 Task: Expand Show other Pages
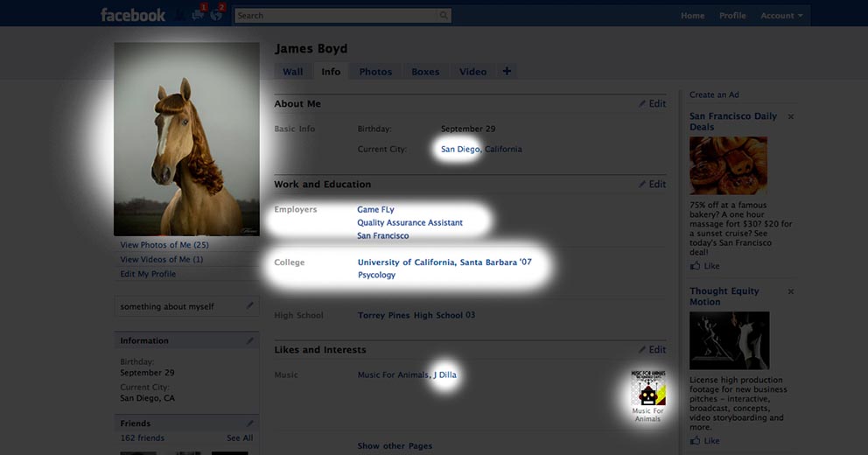pyautogui.click(x=395, y=445)
